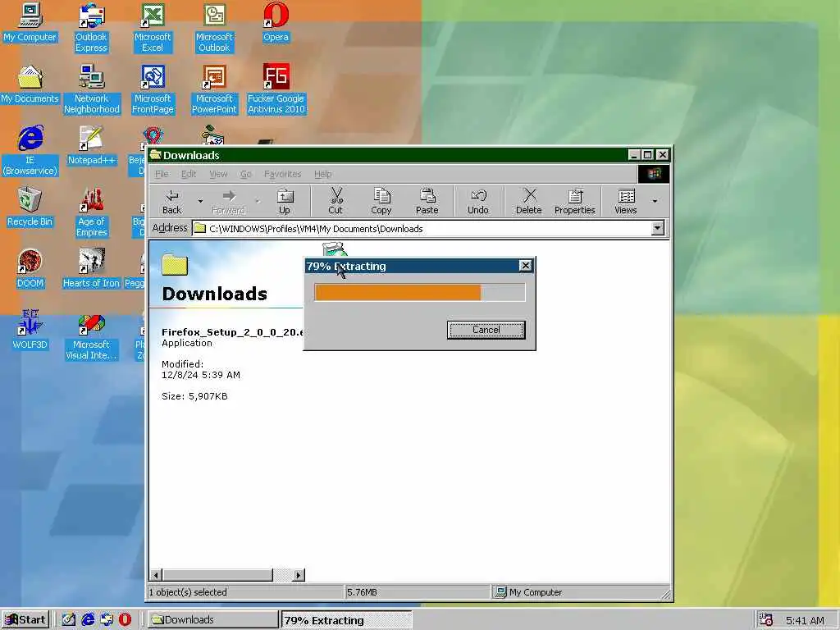Open Microsoft Outlook desktop shortcut

(214, 28)
